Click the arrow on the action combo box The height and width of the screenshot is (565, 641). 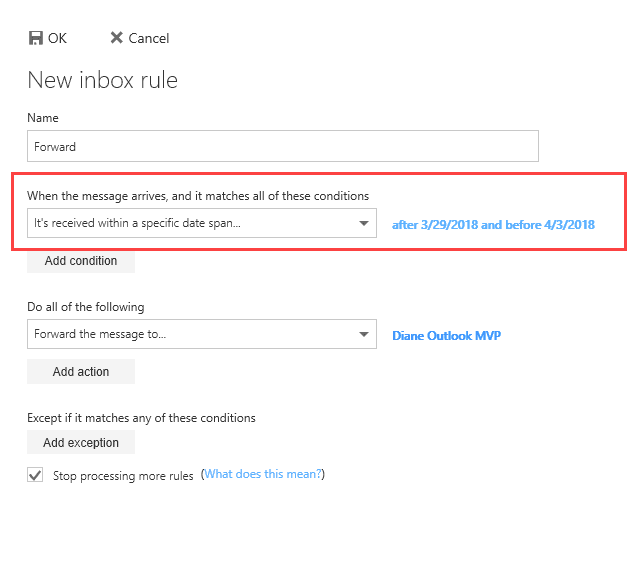[x=363, y=334]
